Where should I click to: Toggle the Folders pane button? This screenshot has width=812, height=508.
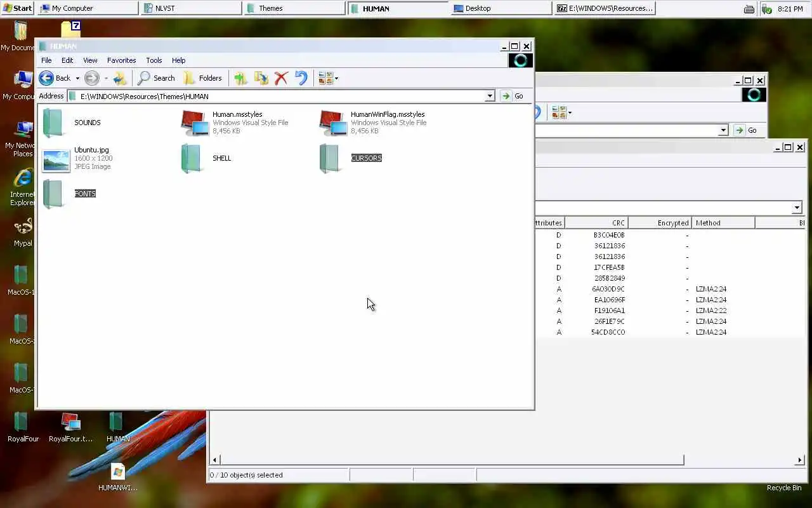[x=202, y=78]
